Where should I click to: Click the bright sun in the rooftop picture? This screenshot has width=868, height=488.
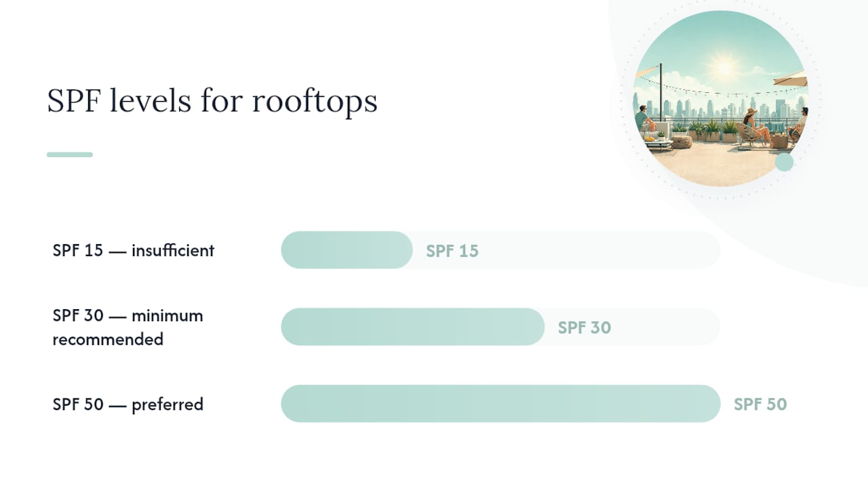pyautogui.click(x=724, y=68)
